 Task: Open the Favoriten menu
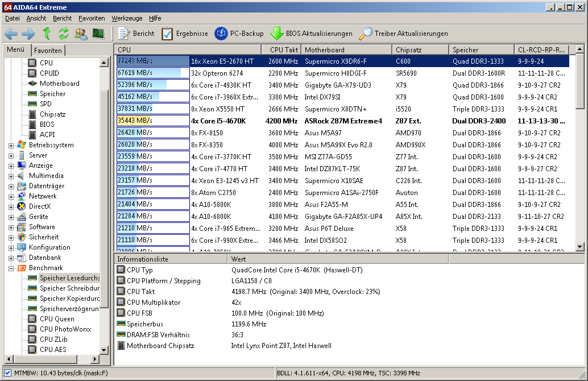pos(92,18)
